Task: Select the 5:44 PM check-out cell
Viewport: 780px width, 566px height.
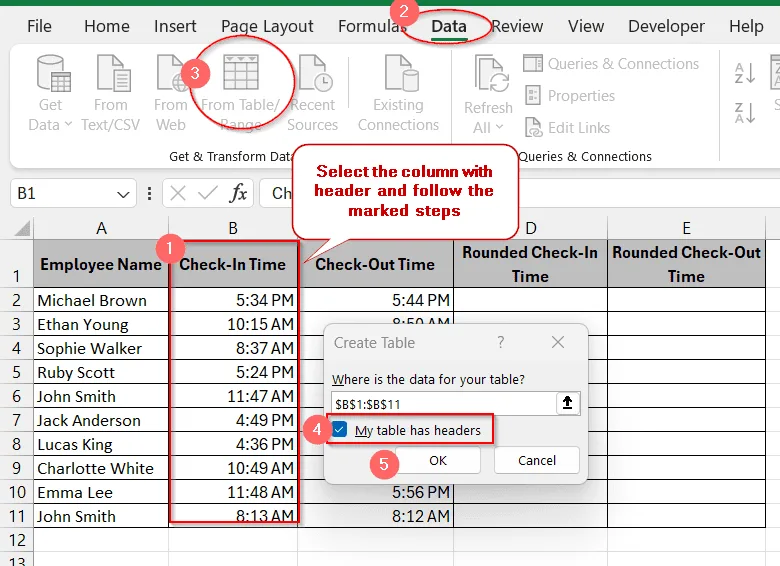Action: 376,300
